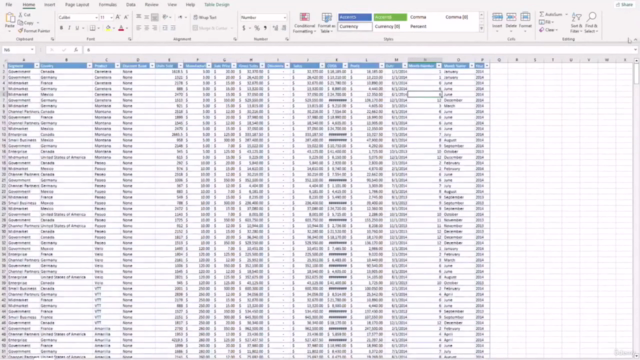Increase the cell indent
Image resolution: width=640 pixels, height=360 pixels.
[x=173, y=28]
